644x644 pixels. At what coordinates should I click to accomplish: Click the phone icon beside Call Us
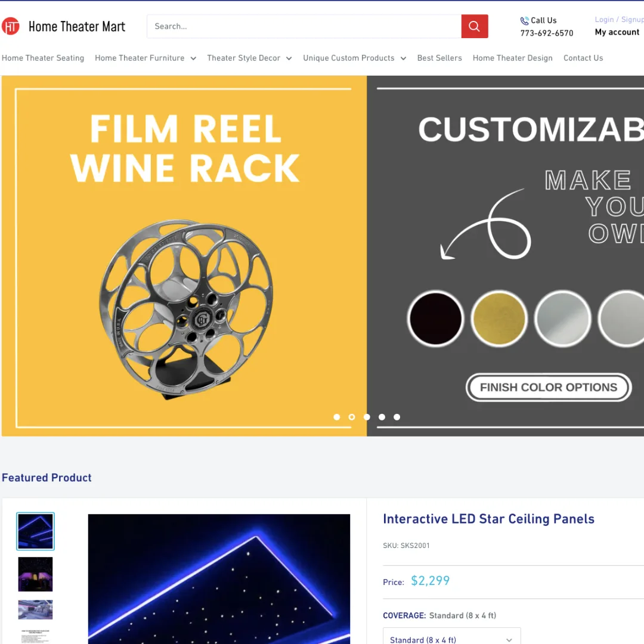point(524,21)
